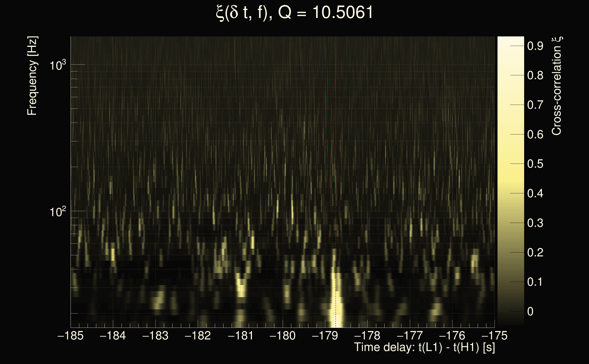Click the -180 time delay tick label
The image size is (589, 364).
(x=282, y=336)
